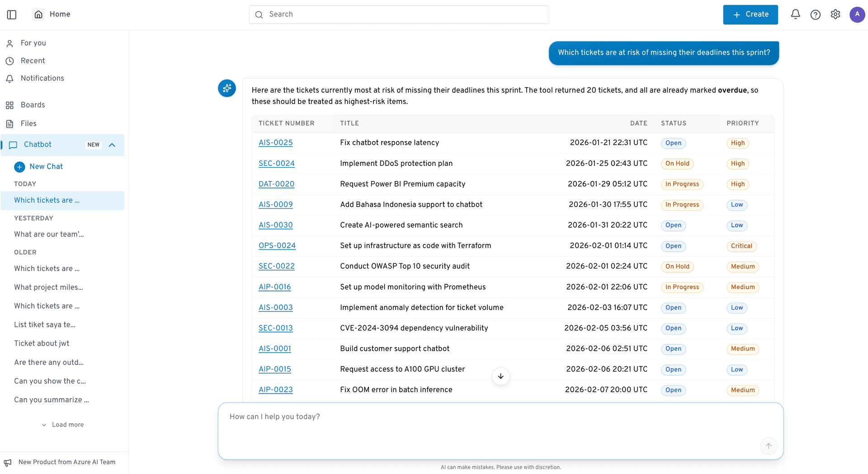Image resolution: width=868 pixels, height=474 pixels.
Task: Open the notifications bell in top bar
Action: click(795, 14)
